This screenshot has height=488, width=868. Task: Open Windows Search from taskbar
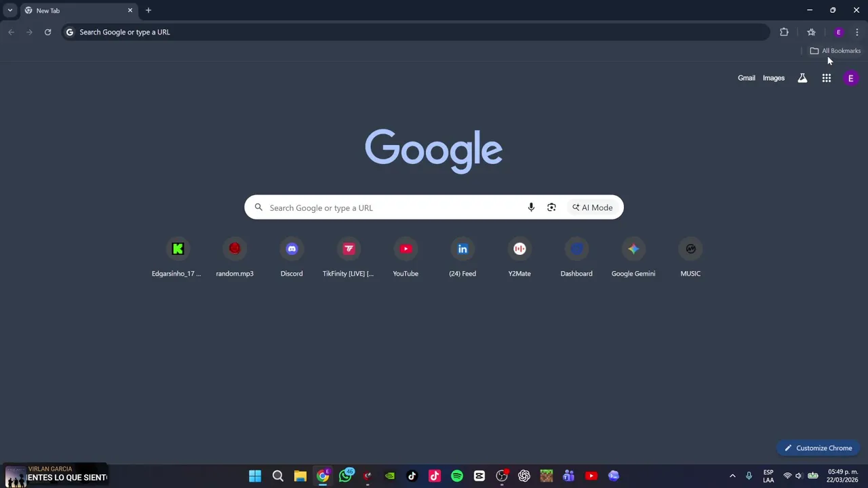pyautogui.click(x=277, y=476)
